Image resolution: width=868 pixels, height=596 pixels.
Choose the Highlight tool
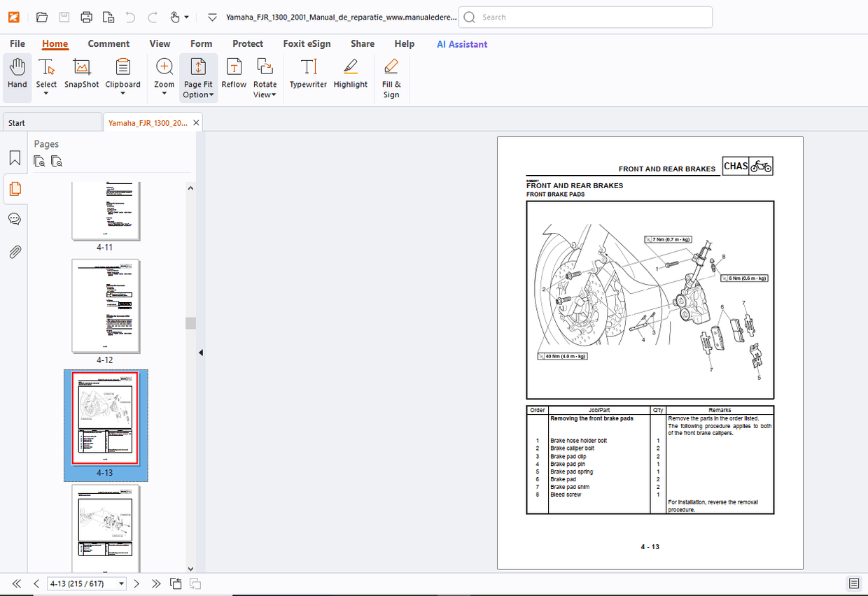click(x=350, y=73)
